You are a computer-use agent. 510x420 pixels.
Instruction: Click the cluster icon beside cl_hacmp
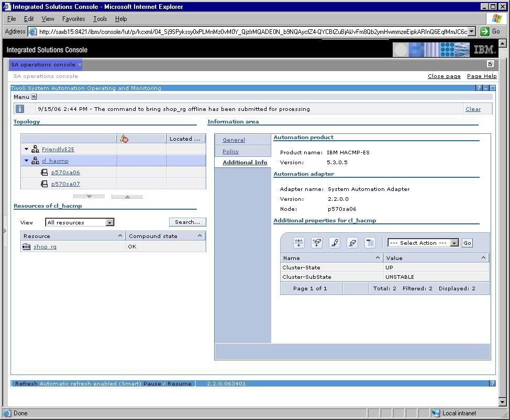pyautogui.click(x=35, y=161)
